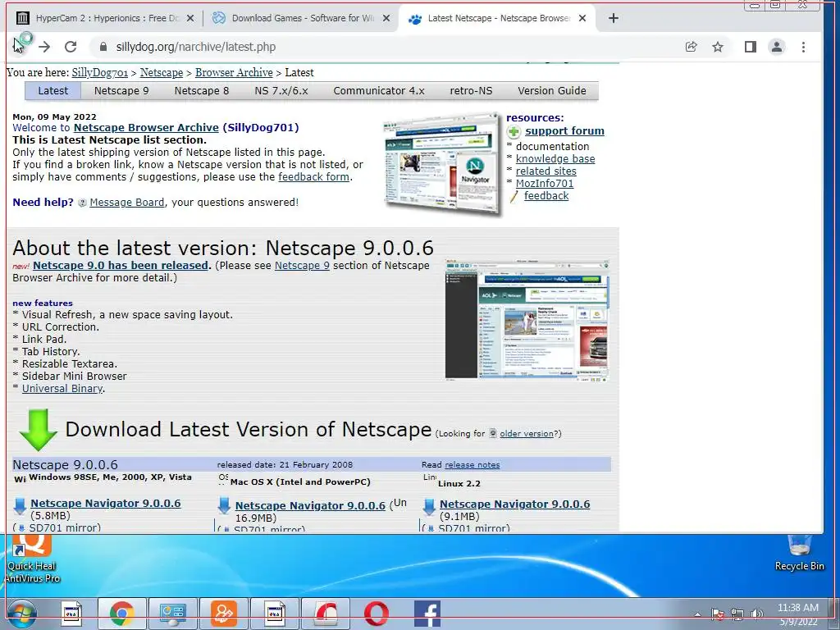Open the Netscape 8 navigation tab
This screenshot has height=630, width=840.
pos(202,90)
